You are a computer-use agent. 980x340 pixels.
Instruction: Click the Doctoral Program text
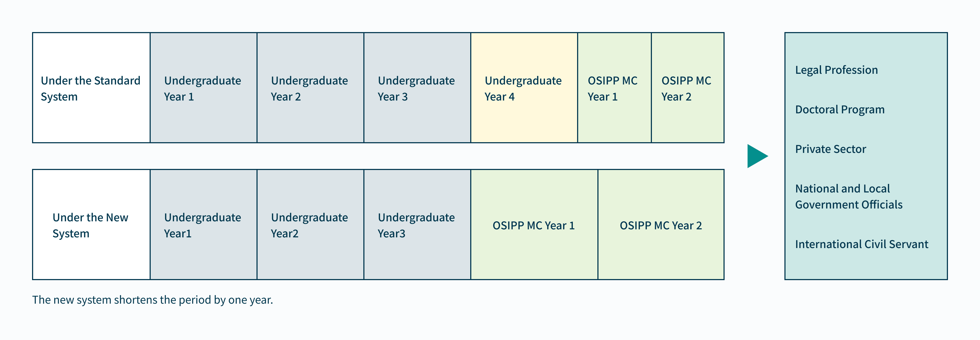pyautogui.click(x=840, y=110)
